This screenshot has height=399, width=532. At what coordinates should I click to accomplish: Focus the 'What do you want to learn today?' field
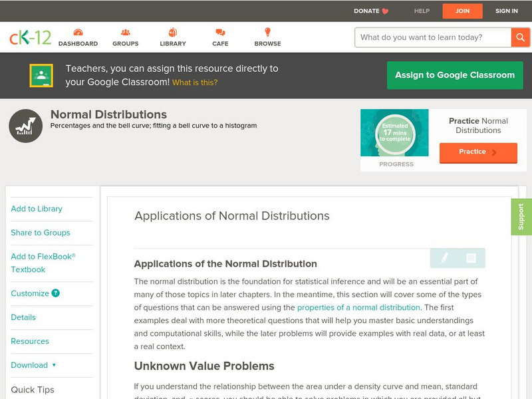(x=434, y=37)
